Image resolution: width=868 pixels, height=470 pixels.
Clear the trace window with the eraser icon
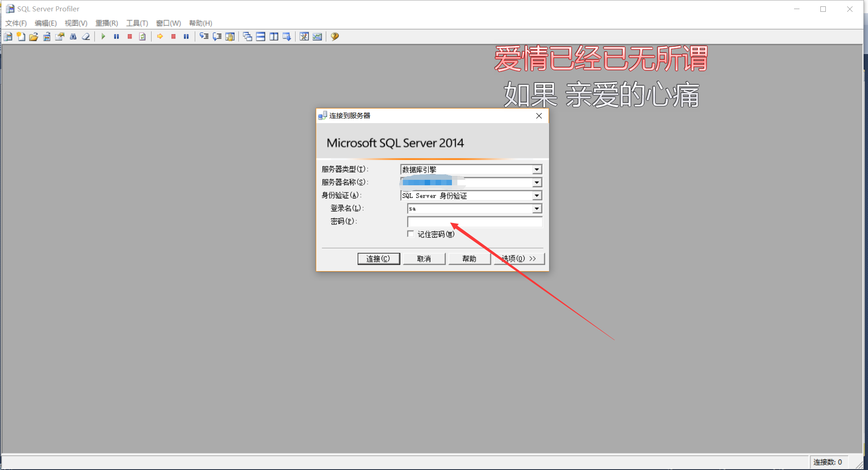(x=86, y=37)
